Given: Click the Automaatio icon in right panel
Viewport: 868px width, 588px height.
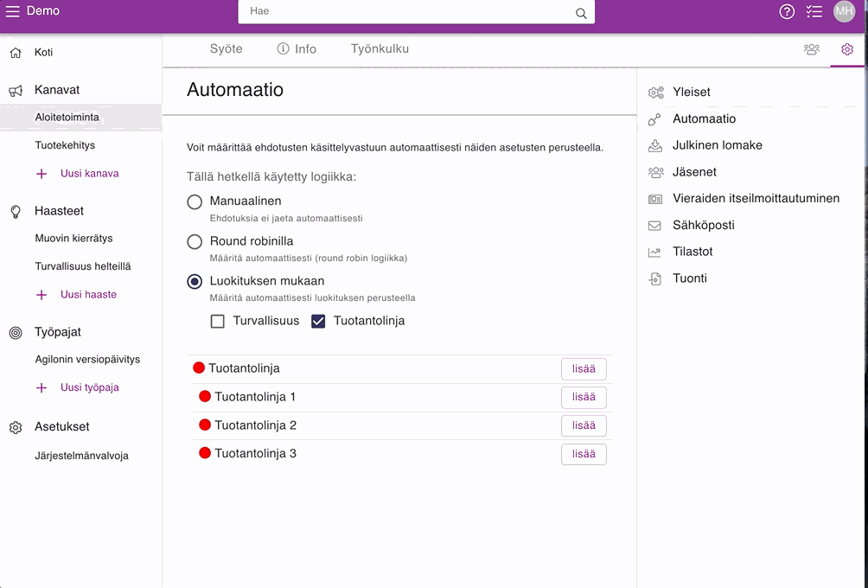Looking at the screenshot, I should coord(654,119).
